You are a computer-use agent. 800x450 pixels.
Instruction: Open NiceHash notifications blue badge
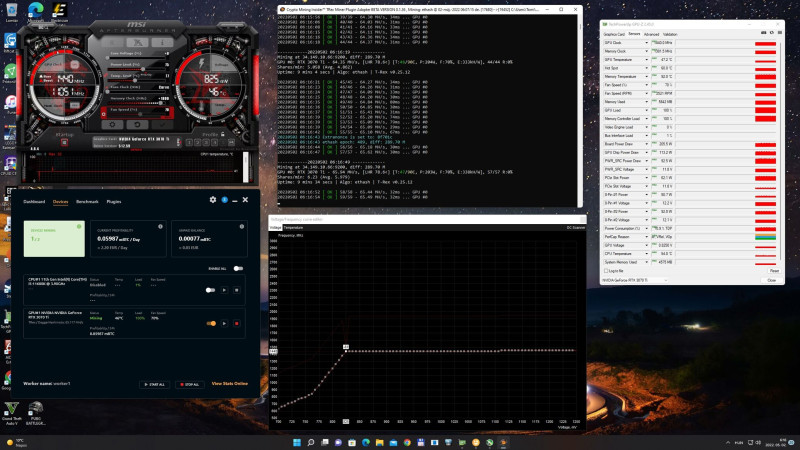point(224,200)
